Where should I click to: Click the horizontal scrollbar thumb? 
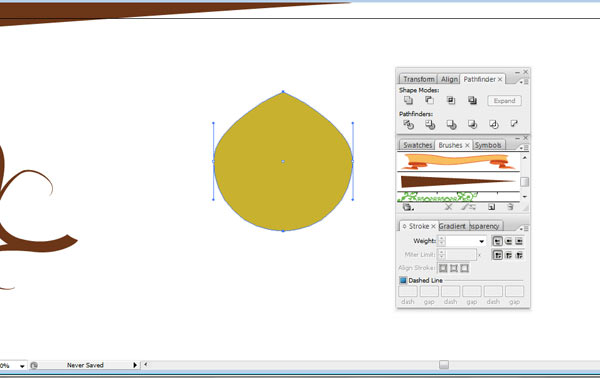point(444,365)
